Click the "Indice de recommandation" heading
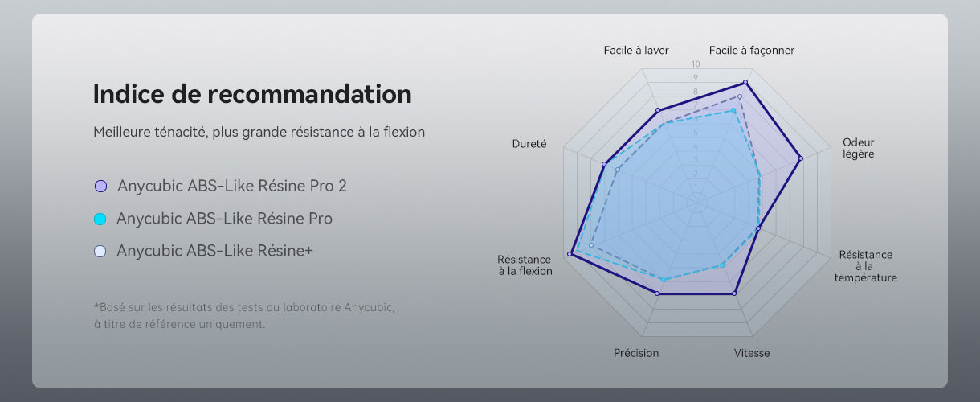This screenshot has height=402, width=980. coord(252,94)
